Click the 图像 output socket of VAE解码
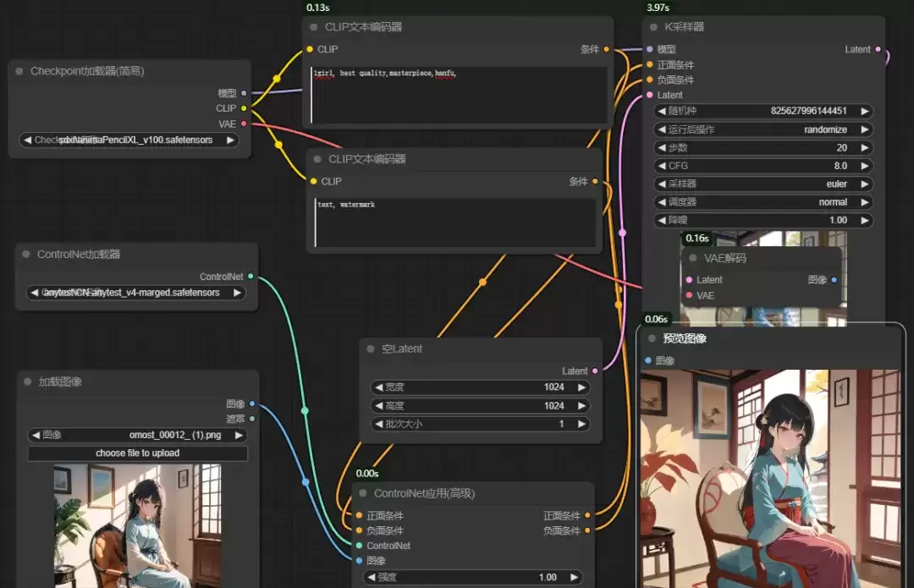The height and width of the screenshot is (588, 914). click(x=834, y=280)
